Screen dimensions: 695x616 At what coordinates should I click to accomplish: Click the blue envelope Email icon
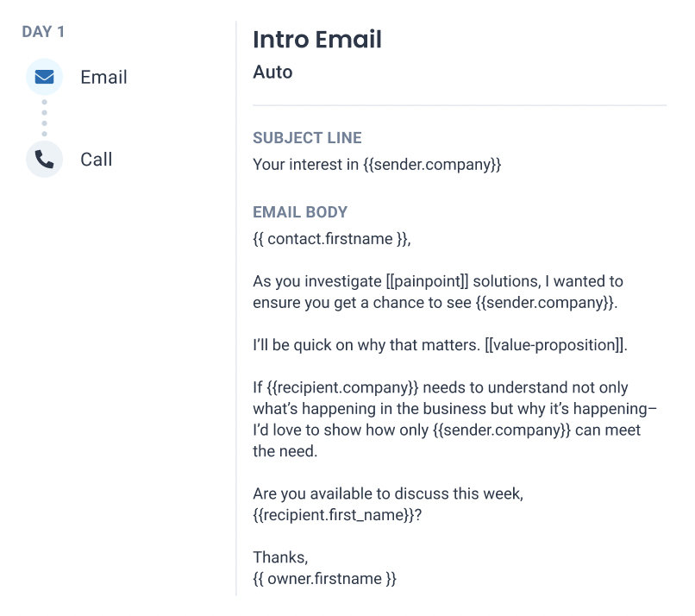pos(44,77)
